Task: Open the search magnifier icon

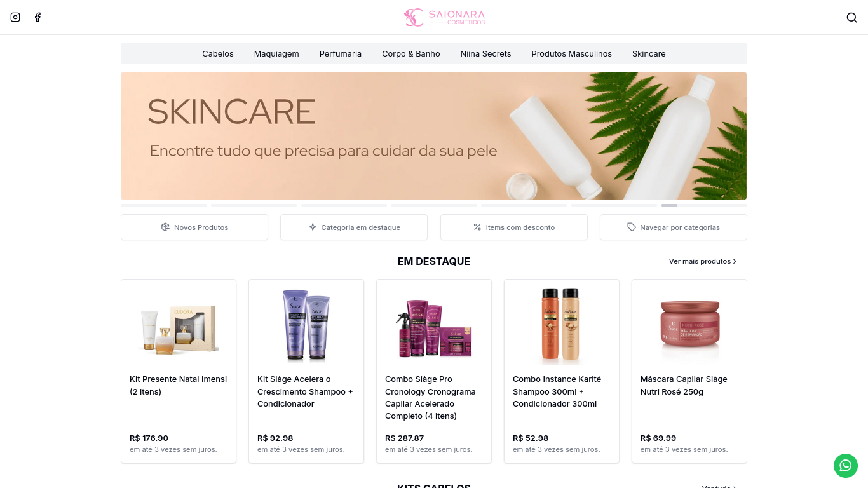Action: 852,18
